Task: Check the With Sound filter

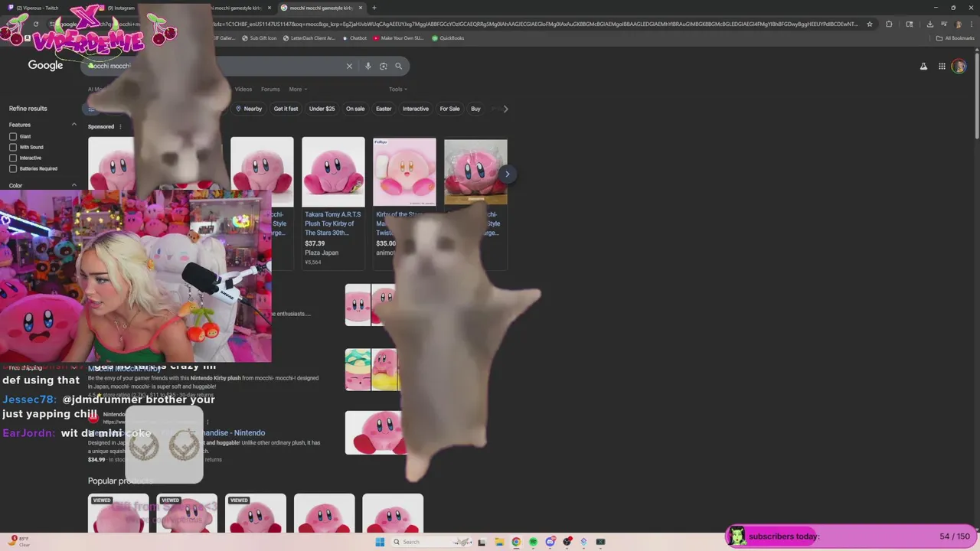Action: pos(13,147)
